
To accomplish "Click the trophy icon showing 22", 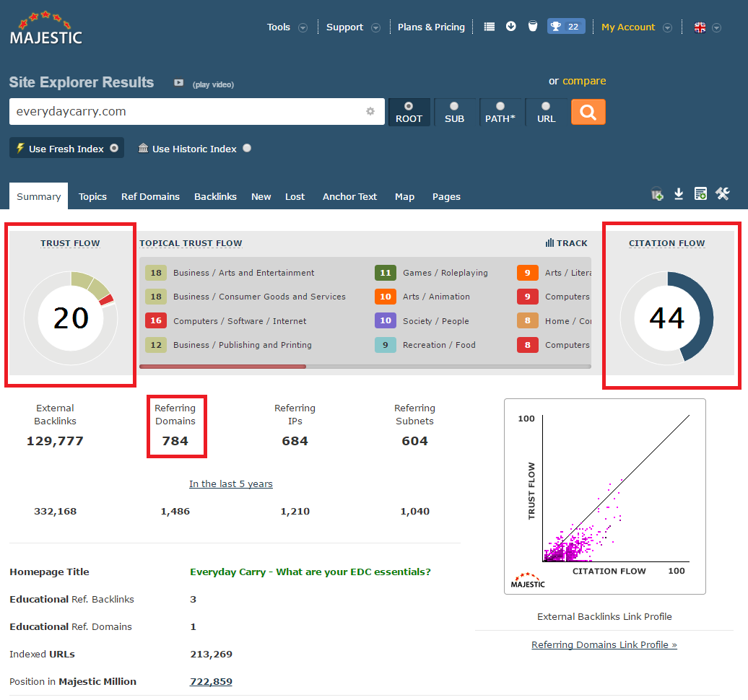I will (x=565, y=27).
